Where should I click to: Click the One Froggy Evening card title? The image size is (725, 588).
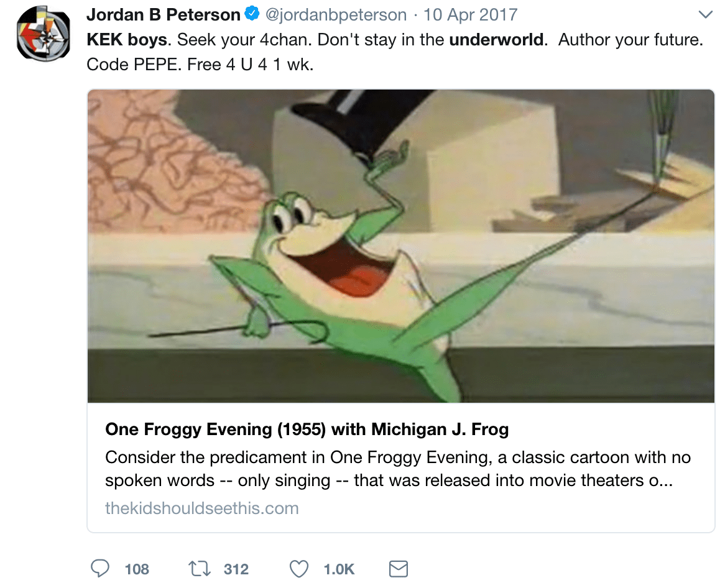[x=307, y=429]
